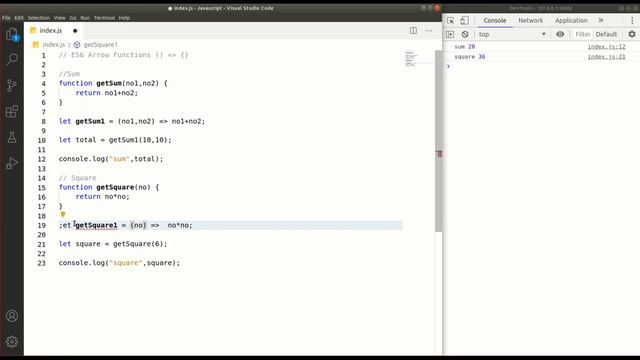The width and height of the screenshot is (640, 360).
Task: Select the DevTools inspect element icon
Action: coord(450,20)
